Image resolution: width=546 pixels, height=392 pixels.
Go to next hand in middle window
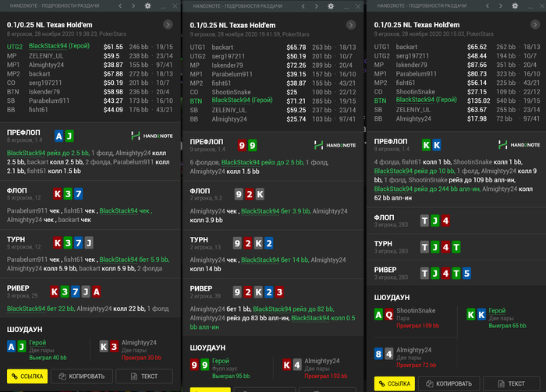click(x=316, y=6)
